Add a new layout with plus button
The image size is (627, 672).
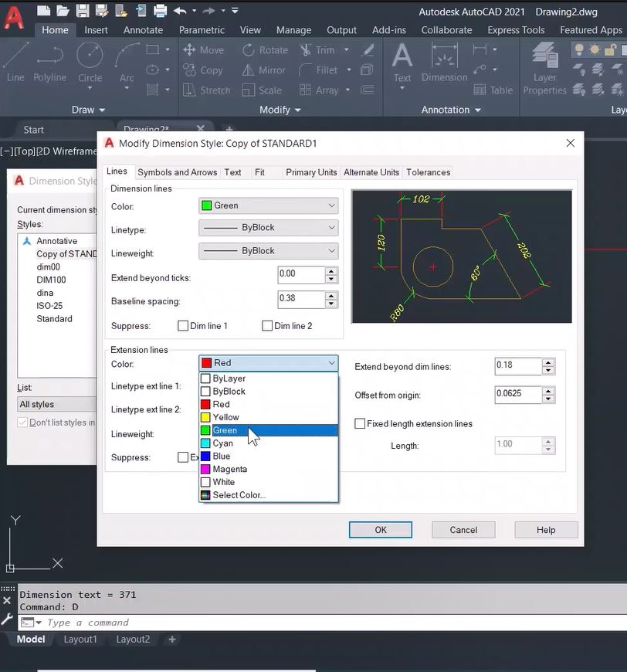click(172, 640)
